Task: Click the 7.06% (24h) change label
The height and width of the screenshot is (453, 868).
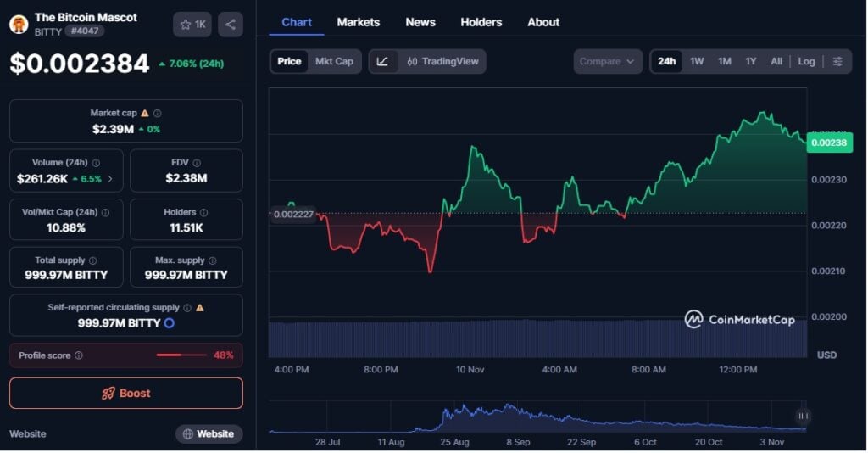Action: [192, 64]
